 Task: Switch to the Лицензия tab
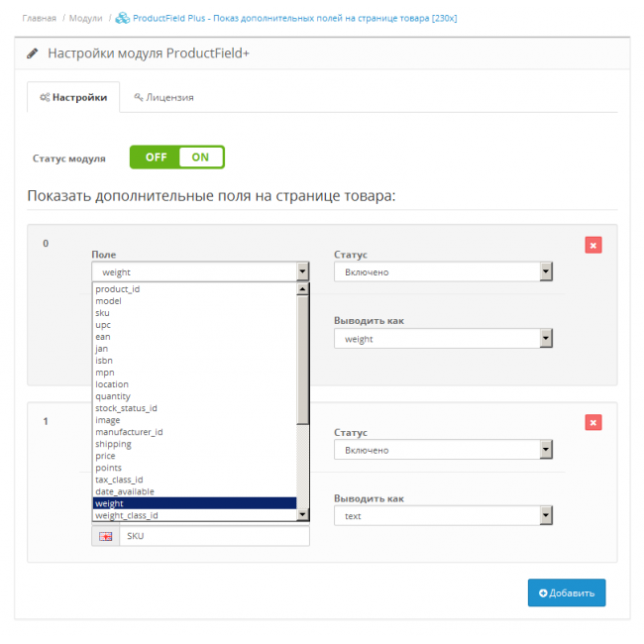click(x=163, y=97)
